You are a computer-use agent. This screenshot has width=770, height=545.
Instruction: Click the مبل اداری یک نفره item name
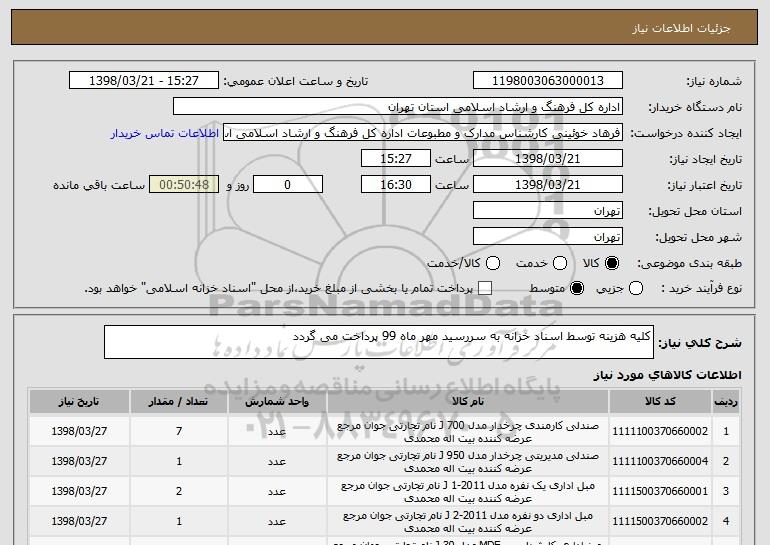[468, 492]
